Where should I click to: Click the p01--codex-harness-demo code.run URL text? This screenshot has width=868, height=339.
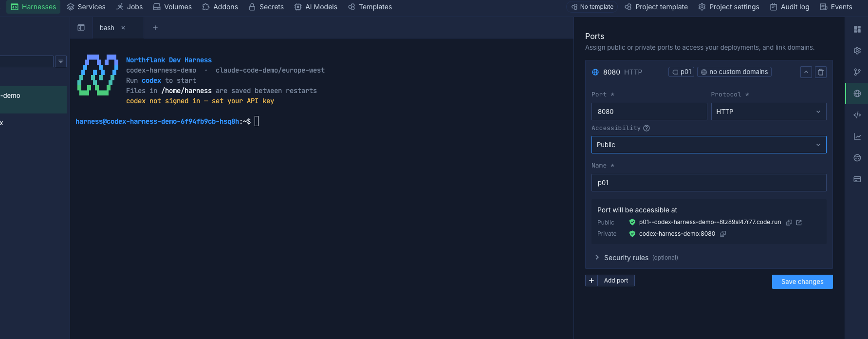coord(710,222)
